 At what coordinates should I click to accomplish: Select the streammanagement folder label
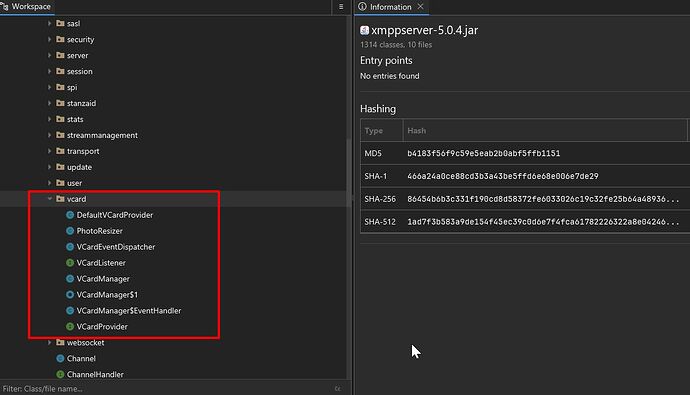click(x=102, y=135)
